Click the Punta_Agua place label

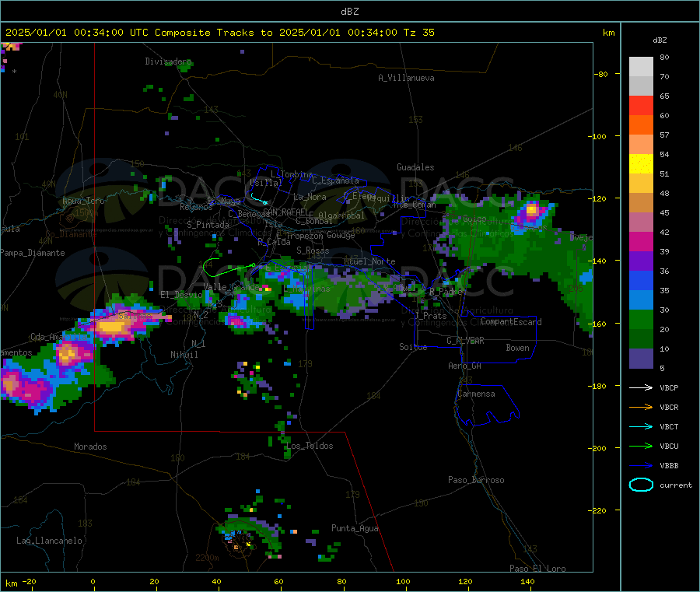[355, 528]
